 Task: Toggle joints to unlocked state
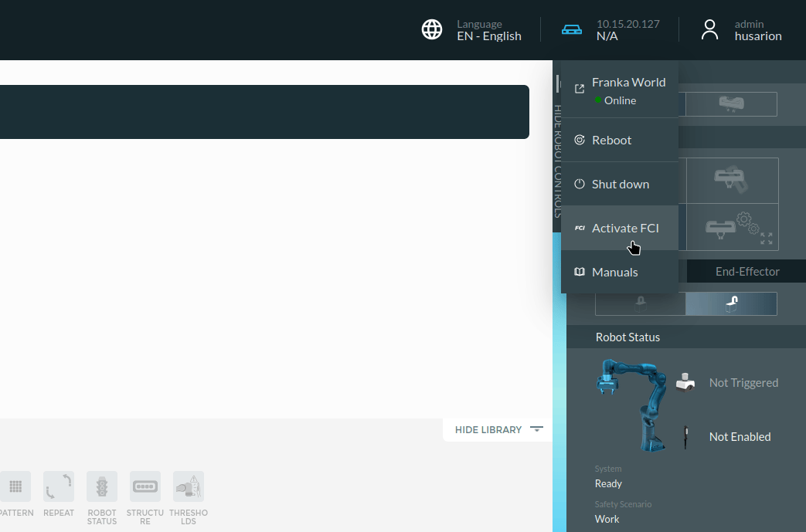coord(731,304)
